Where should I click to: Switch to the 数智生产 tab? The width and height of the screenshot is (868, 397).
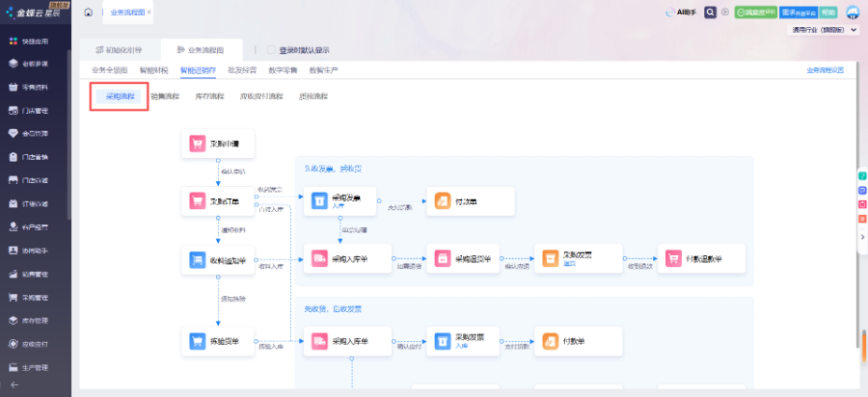(324, 70)
